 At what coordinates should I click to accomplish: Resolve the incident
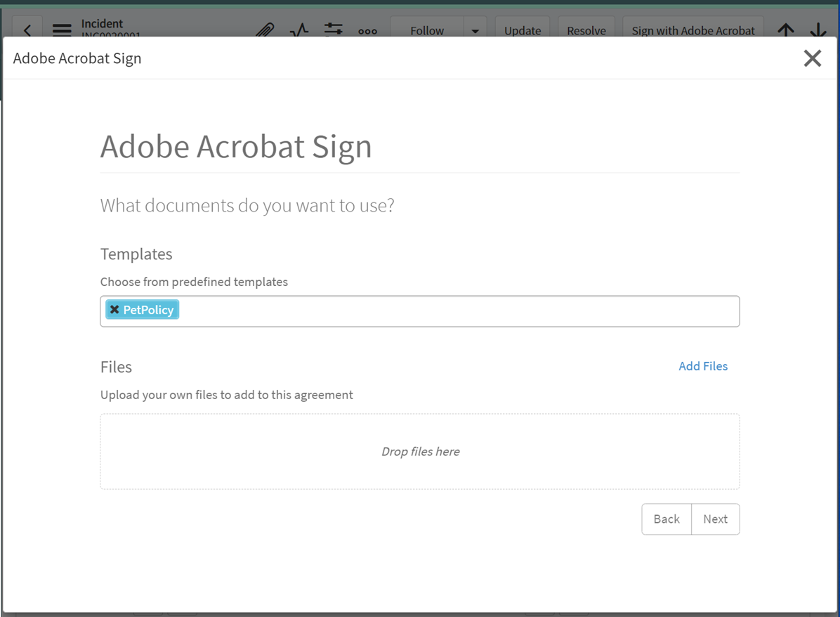(x=586, y=30)
